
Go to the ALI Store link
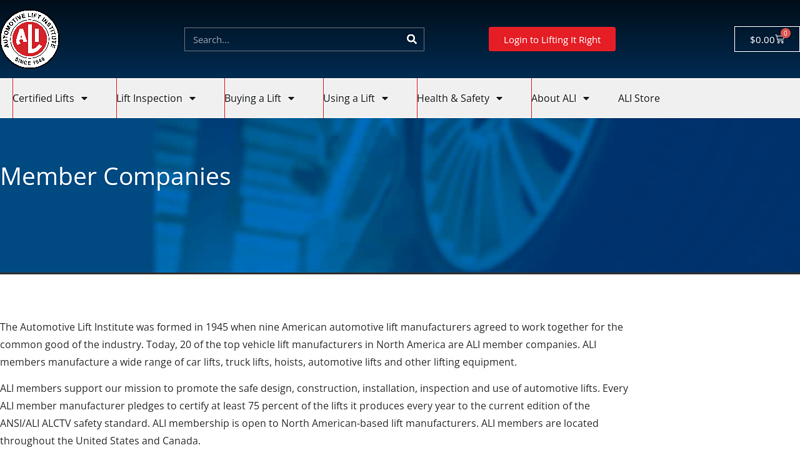pyautogui.click(x=639, y=98)
